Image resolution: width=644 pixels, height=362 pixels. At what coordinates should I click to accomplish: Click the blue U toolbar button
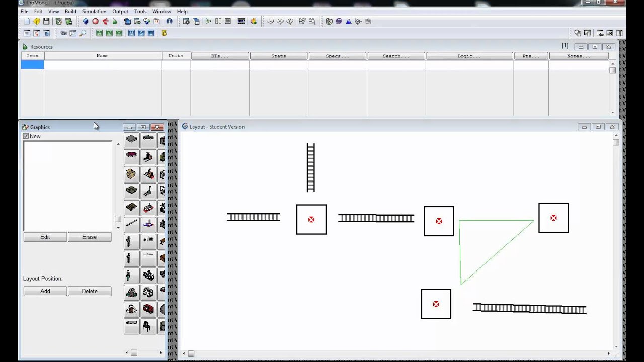point(151,33)
